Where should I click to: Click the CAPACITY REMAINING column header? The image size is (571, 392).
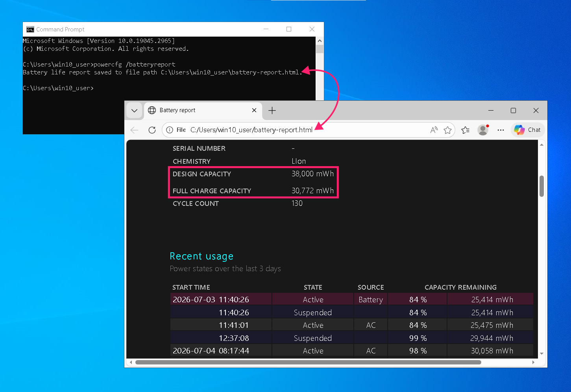click(x=460, y=287)
